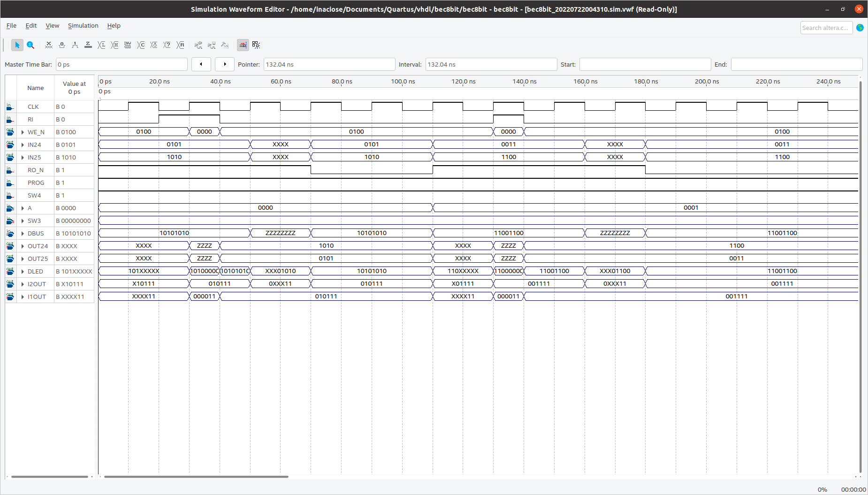Open the File menu

[x=11, y=26]
